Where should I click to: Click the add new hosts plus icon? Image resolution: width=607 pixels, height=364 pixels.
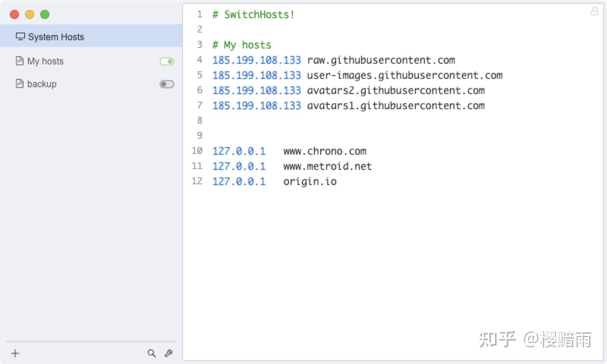15,353
